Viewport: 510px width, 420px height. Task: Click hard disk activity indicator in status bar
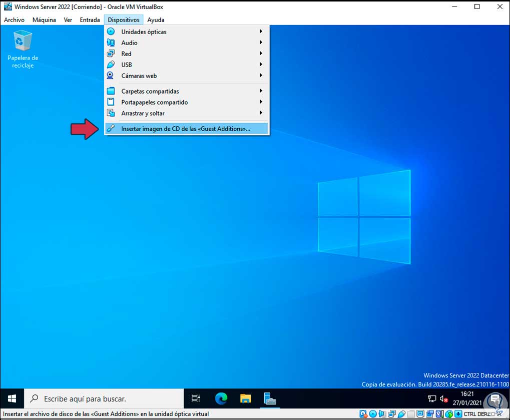click(x=364, y=414)
